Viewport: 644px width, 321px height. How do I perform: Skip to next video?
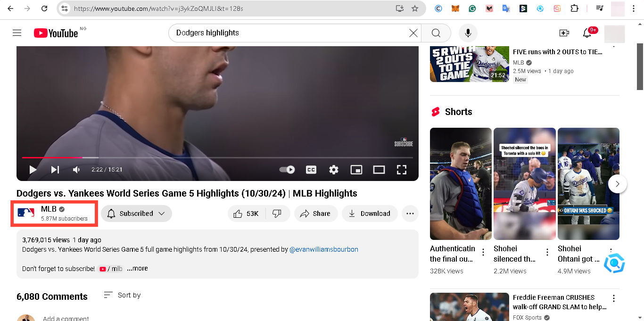coord(55,170)
